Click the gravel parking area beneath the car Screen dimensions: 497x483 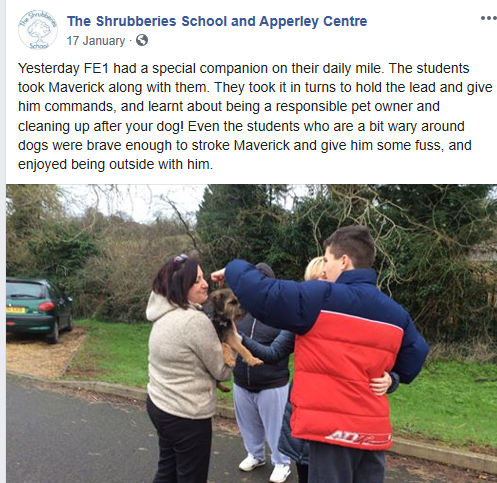[x=42, y=353]
